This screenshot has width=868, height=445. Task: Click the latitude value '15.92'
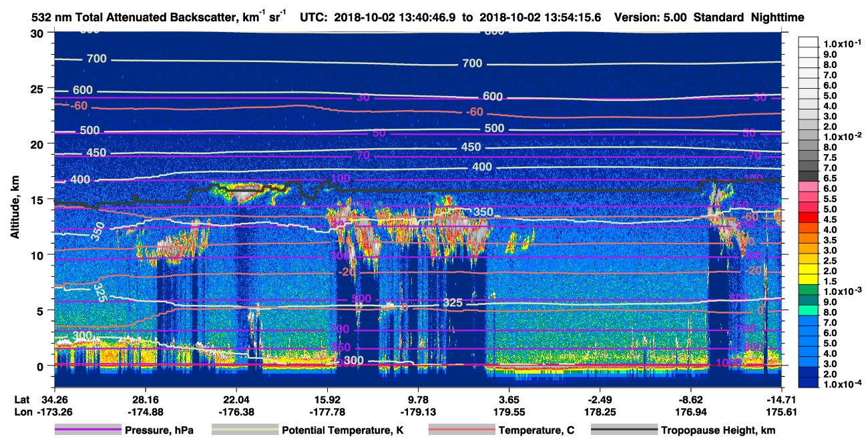coord(327,399)
